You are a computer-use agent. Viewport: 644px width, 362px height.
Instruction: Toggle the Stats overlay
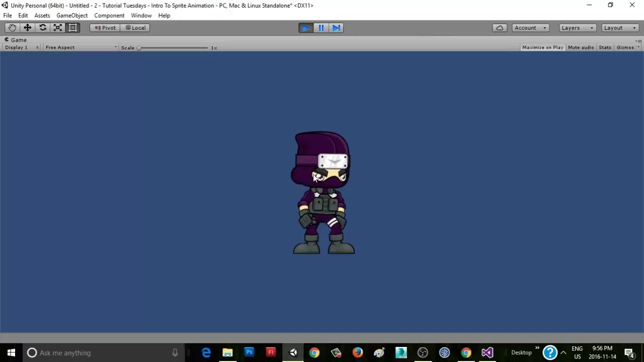[605, 47]
